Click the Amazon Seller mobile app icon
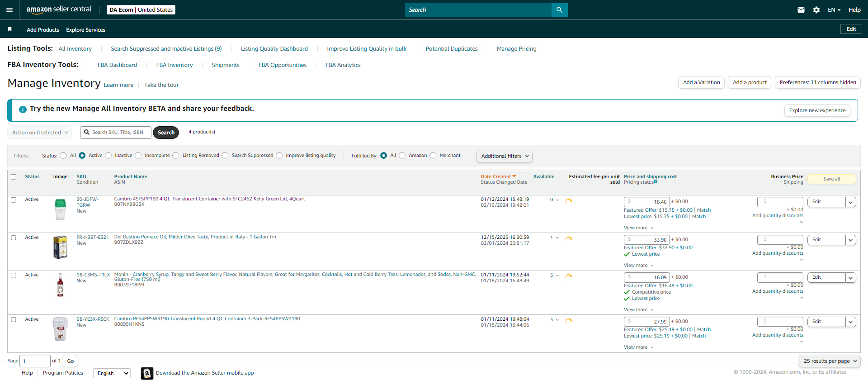 (x=147, y=373)
